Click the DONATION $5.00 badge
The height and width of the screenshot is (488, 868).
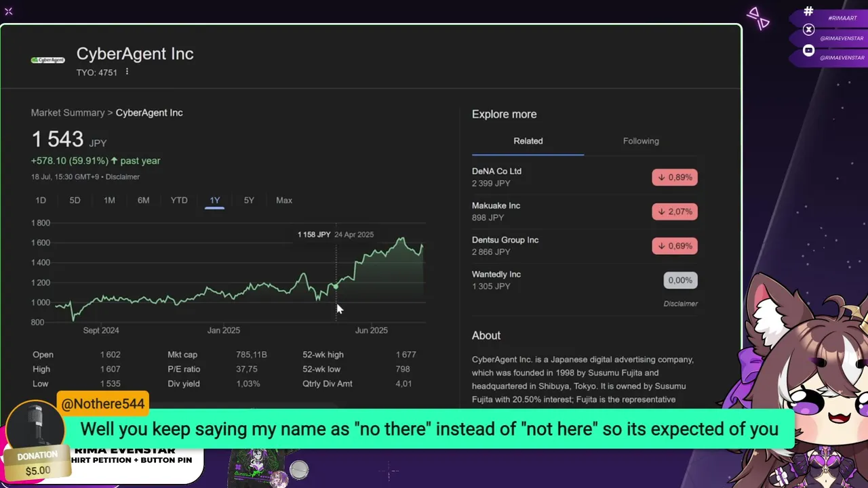point(38,463)
